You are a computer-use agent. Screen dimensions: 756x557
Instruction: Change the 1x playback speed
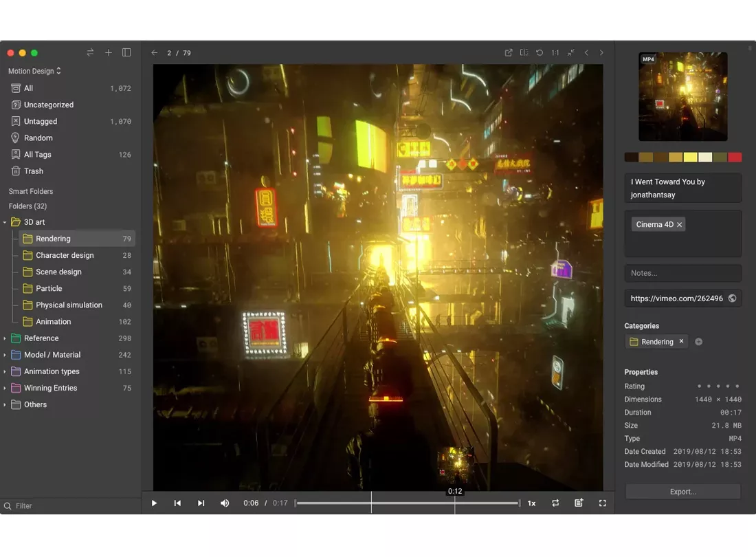531,503
